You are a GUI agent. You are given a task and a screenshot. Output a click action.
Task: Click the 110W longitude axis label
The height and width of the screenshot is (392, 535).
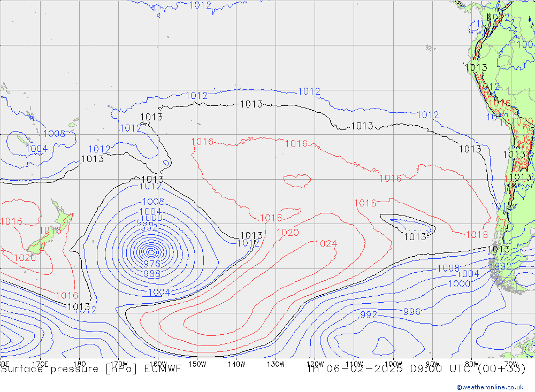pos(354,364)
